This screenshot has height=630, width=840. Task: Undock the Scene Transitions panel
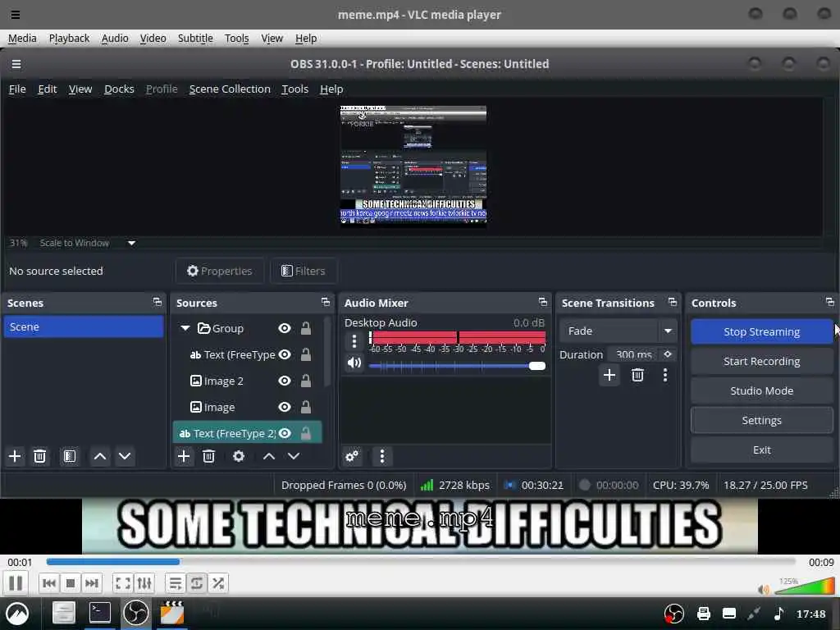[x=673, y=302]
